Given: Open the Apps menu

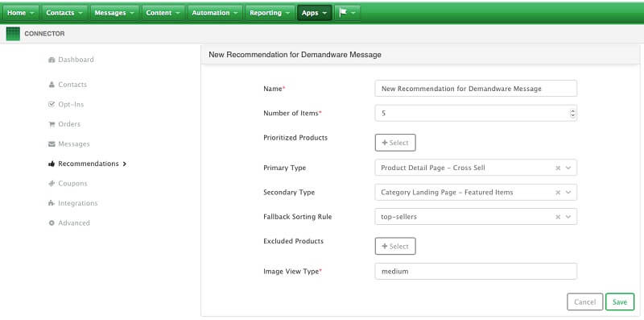Looking at the screenshot, I should (314, 13).
